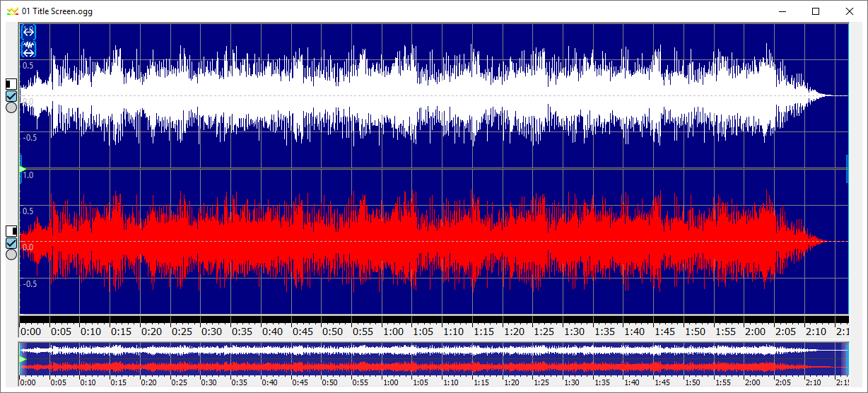This screenshot has width=868, height=393.
Task: Click the left channel indicator icon
Action: (11, 84)
